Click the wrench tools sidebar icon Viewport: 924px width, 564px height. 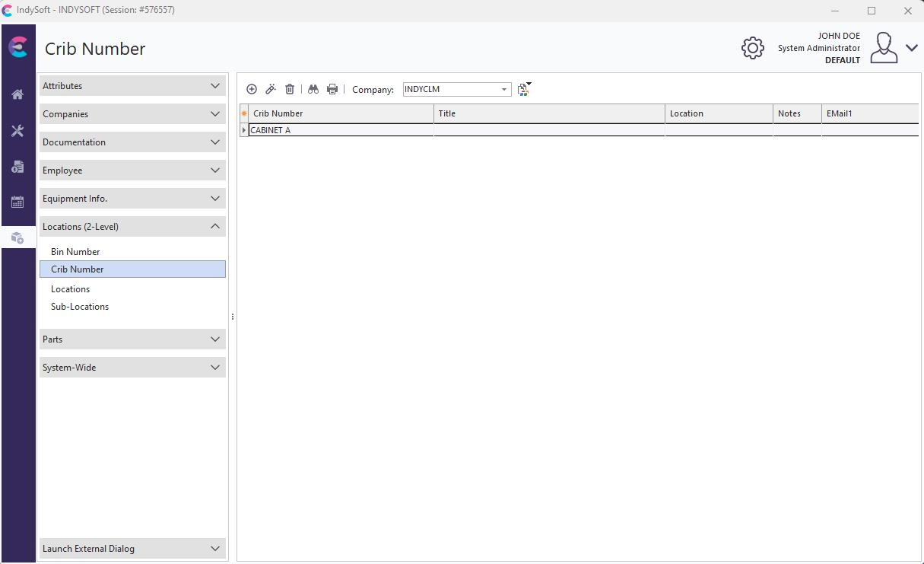pos(17,131)
